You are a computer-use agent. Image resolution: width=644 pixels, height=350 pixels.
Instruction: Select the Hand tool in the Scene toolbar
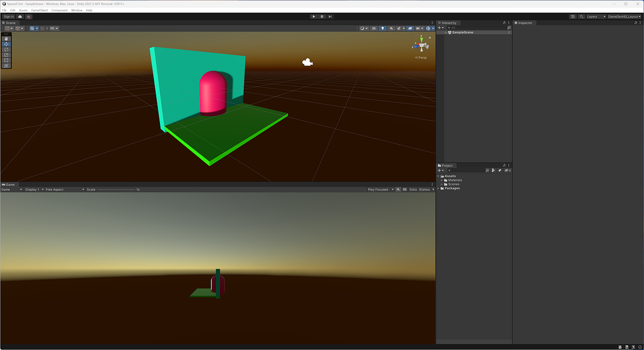[x=6, y=39]
